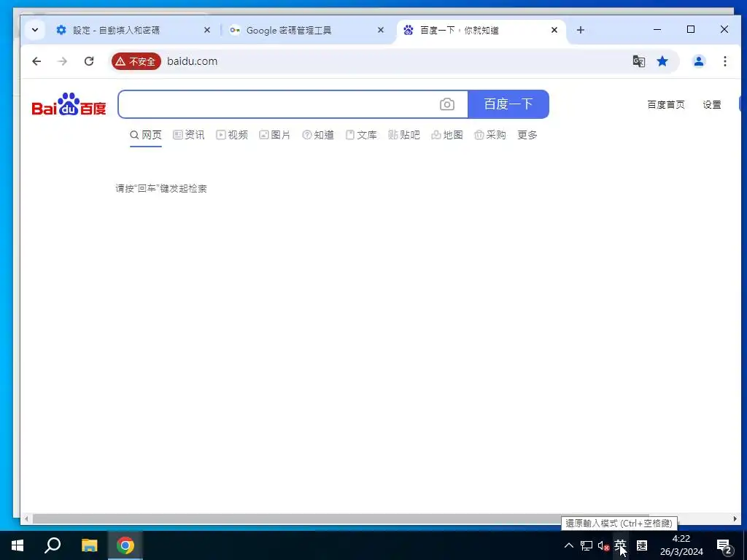Select the 采购 search category

click(x=489, y=135)
